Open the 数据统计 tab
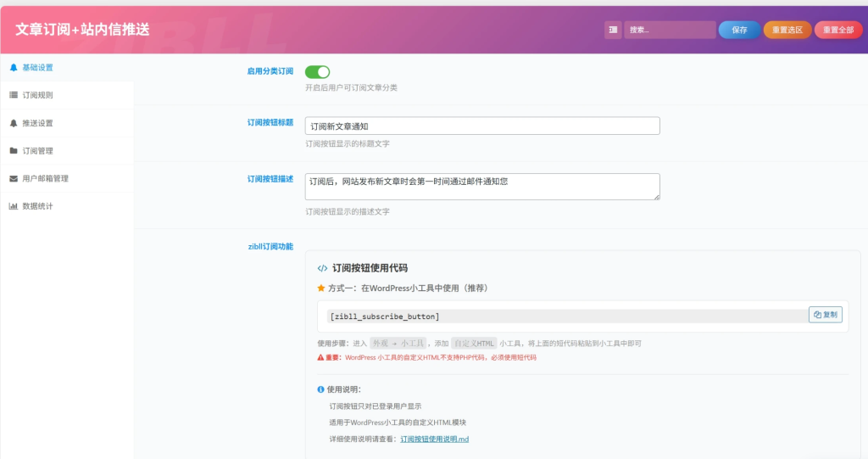The width and height of the screenshot is (868, 459). (x=67, y=206)
